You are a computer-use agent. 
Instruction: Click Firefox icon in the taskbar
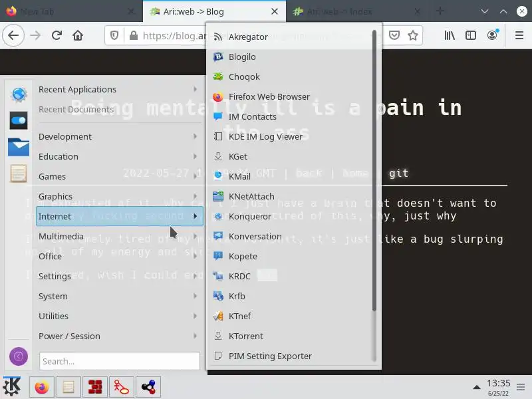(42, 387)
